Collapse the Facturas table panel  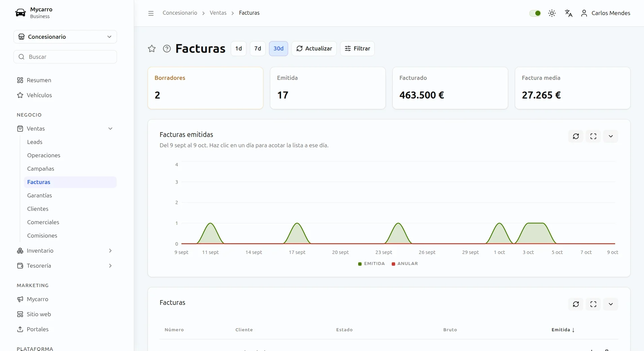(x=611, y=304)
